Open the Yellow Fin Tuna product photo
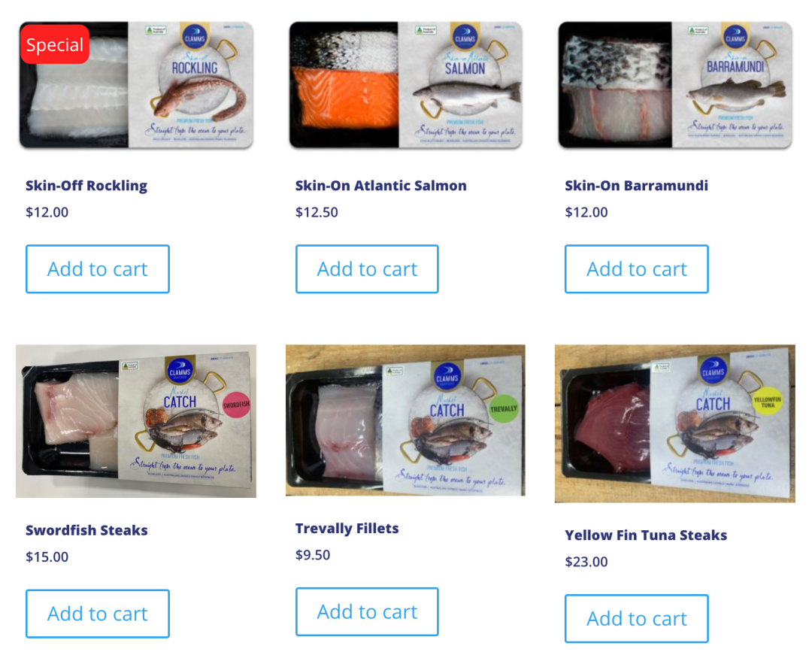The height and width of the screenshot is (655, 812). point(674,423)
